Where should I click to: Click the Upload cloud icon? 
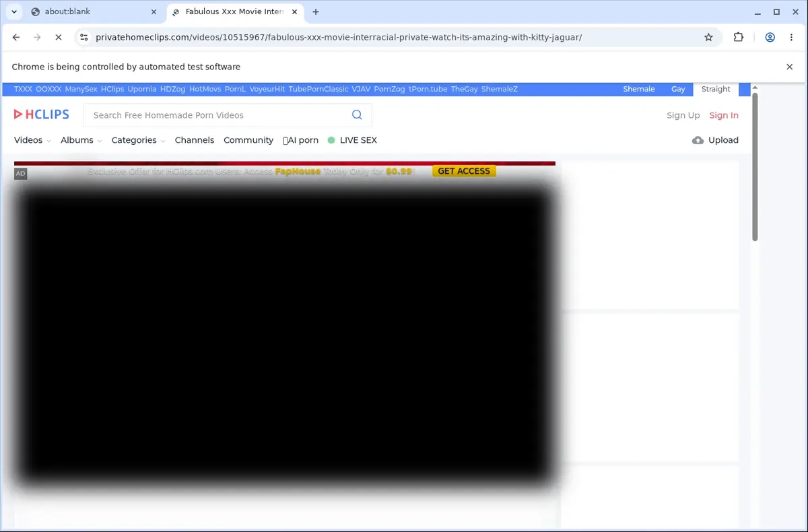tap(698, 140)
